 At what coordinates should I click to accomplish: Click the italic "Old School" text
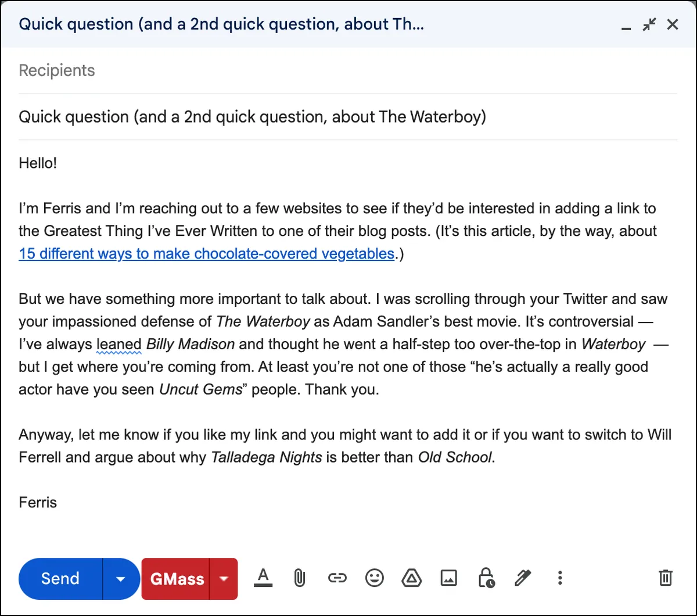pyautogui.click(x=455, y=457)
